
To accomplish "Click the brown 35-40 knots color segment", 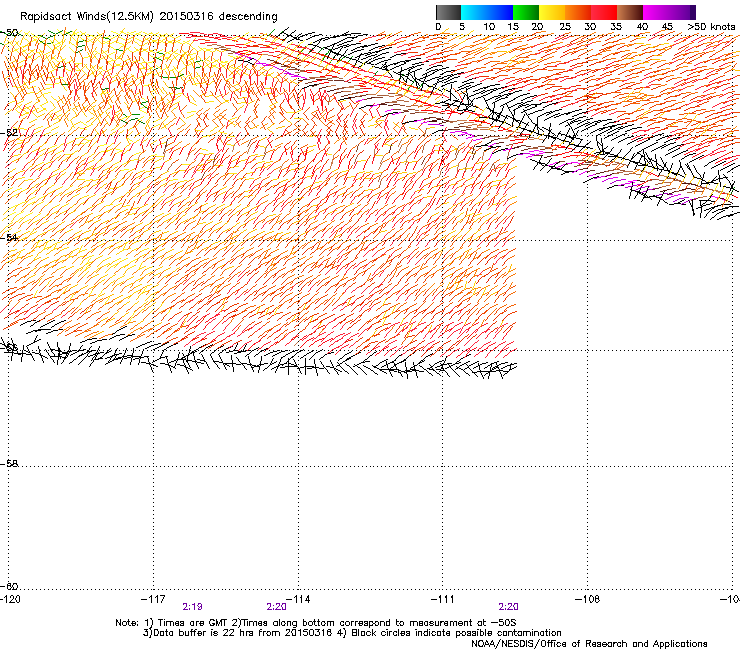I will [x=630, y=12].
